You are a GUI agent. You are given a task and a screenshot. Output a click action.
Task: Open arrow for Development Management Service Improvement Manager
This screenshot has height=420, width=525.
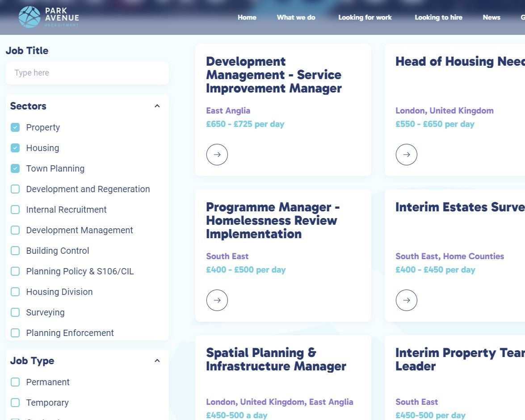[217, 155]
